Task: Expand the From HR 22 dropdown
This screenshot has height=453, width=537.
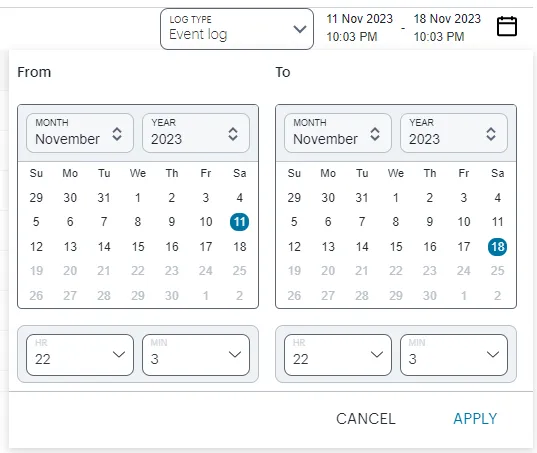Action: click(x=80, y=355)
